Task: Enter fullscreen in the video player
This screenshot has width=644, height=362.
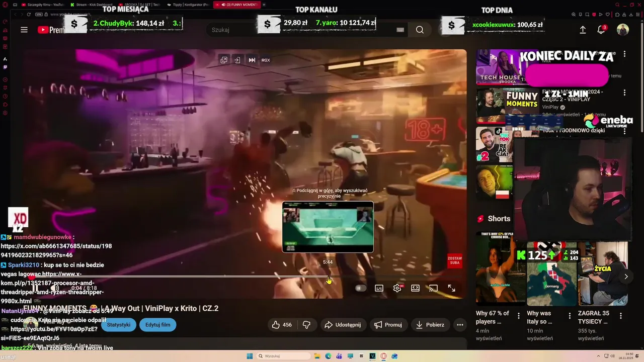Action: 451,288
